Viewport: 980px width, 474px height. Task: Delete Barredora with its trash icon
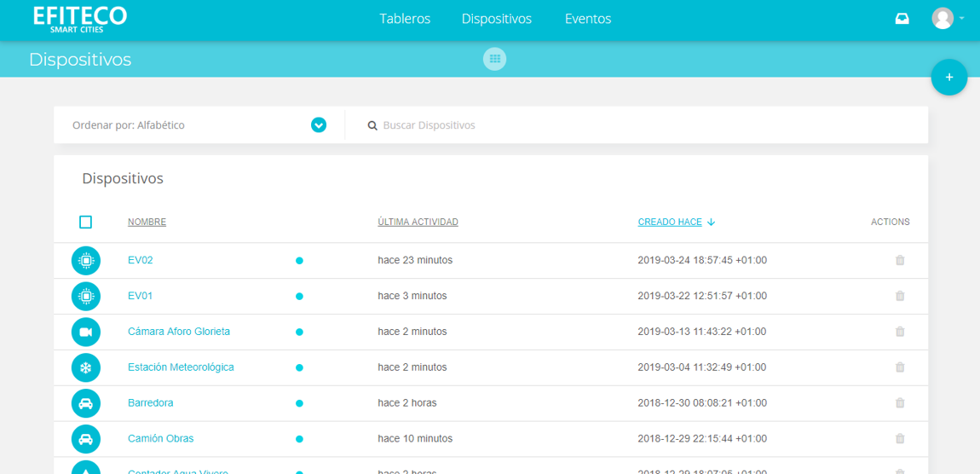[x=900, y=402]
